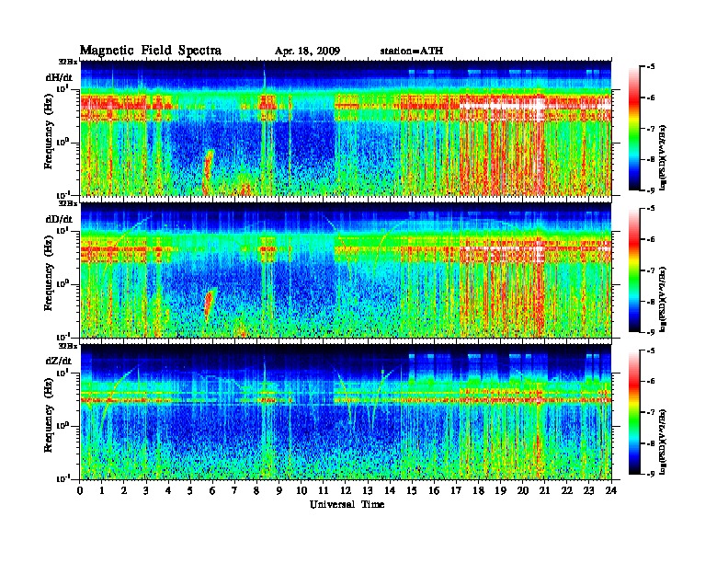Click hour tick label 16 on time axis

point(434,491)
